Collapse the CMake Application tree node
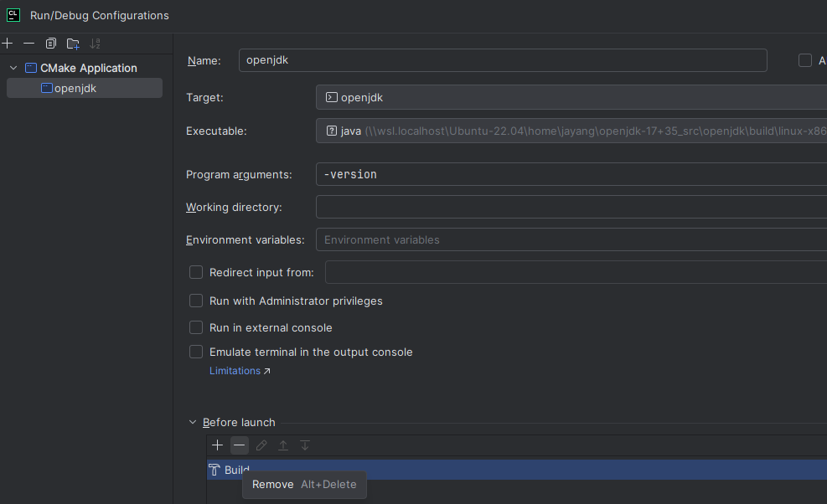The width and height of the screenshot is (827, 504). pyautogui.click(x=13, y=68)
